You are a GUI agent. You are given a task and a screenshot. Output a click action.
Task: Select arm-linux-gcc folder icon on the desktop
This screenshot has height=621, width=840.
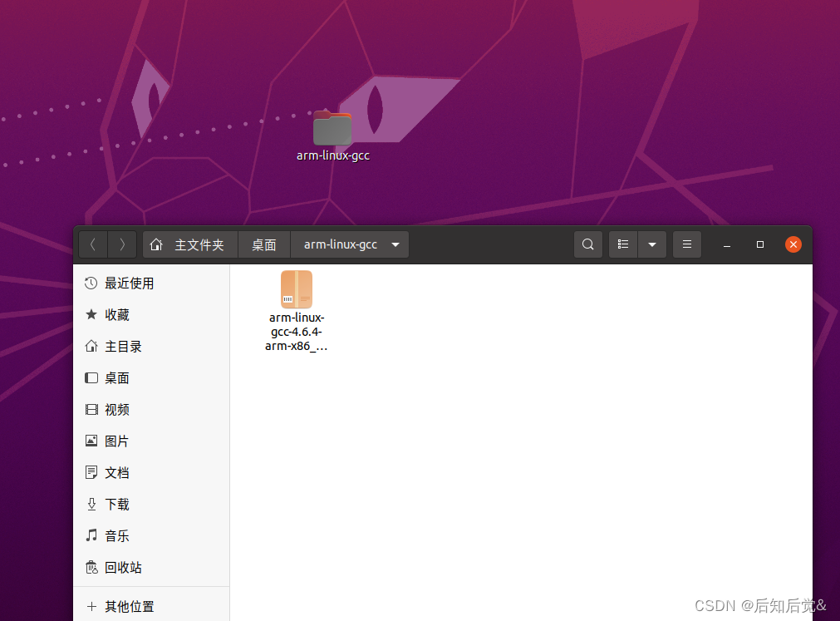click(332, 129)
